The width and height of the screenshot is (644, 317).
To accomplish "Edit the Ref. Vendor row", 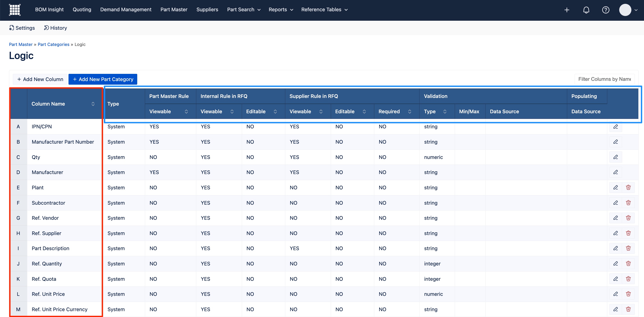I will [x=616, y=218].
